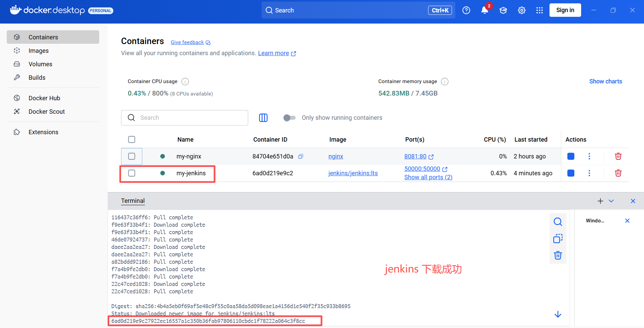Open Docker Hub in the sidebar

click(53, 98)
